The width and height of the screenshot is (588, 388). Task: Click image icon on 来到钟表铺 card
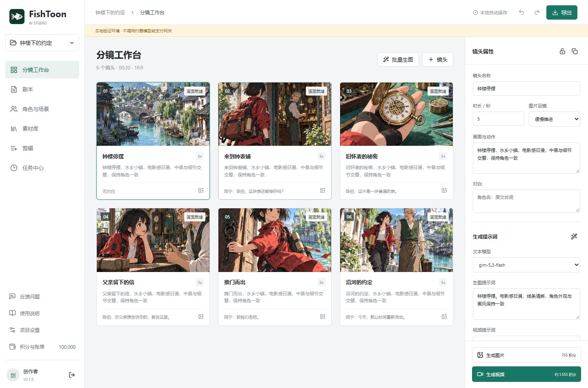(x=323, y=191)
